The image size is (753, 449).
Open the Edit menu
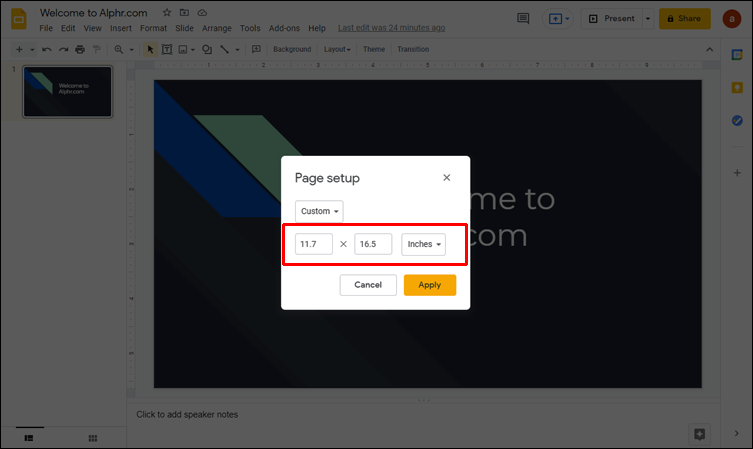[x=68, y=28]
